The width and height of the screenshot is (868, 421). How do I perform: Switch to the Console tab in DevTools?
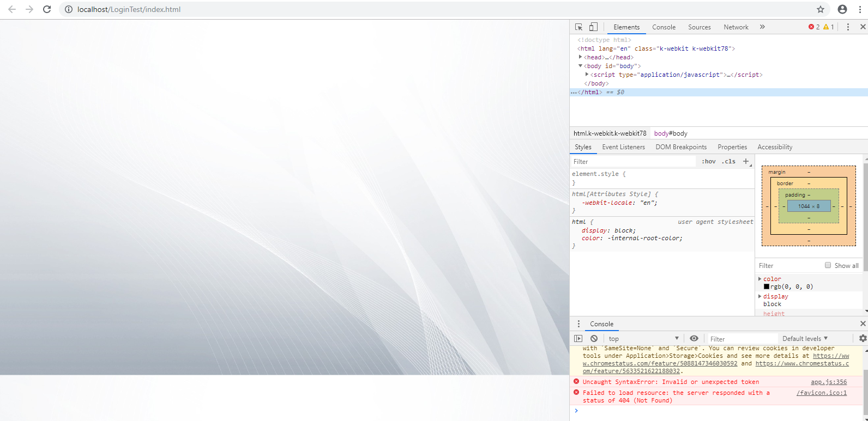[664, 27]
